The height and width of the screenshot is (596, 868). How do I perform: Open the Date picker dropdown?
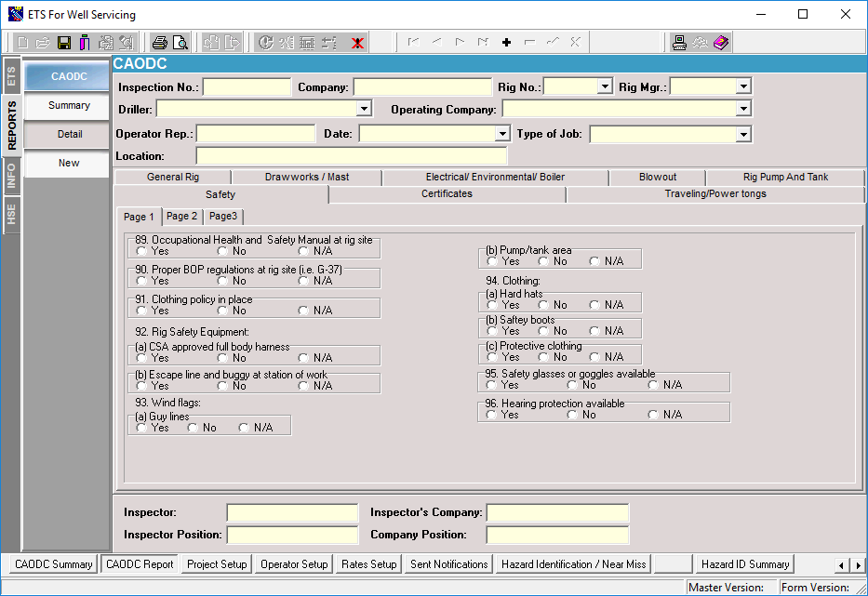pyautogui.click(x=502, y=134)
